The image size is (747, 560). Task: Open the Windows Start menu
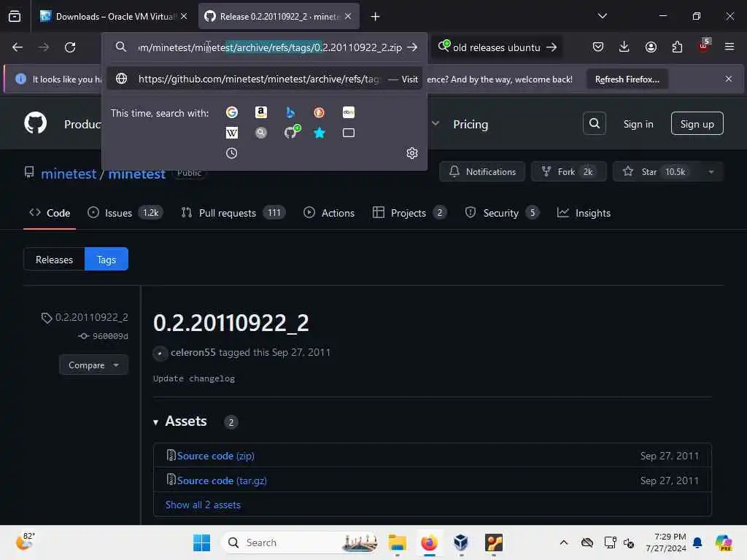coord(201,542)
